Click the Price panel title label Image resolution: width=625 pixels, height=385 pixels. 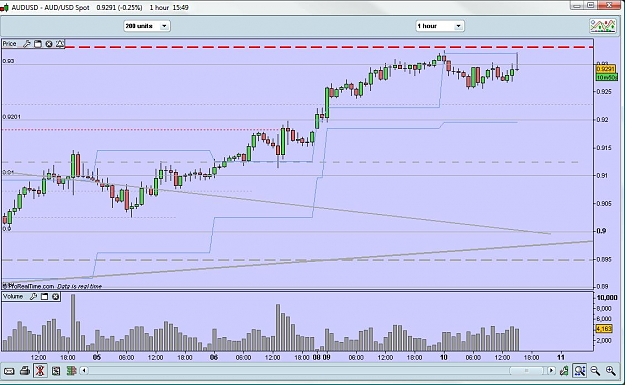tap(10, 44)
